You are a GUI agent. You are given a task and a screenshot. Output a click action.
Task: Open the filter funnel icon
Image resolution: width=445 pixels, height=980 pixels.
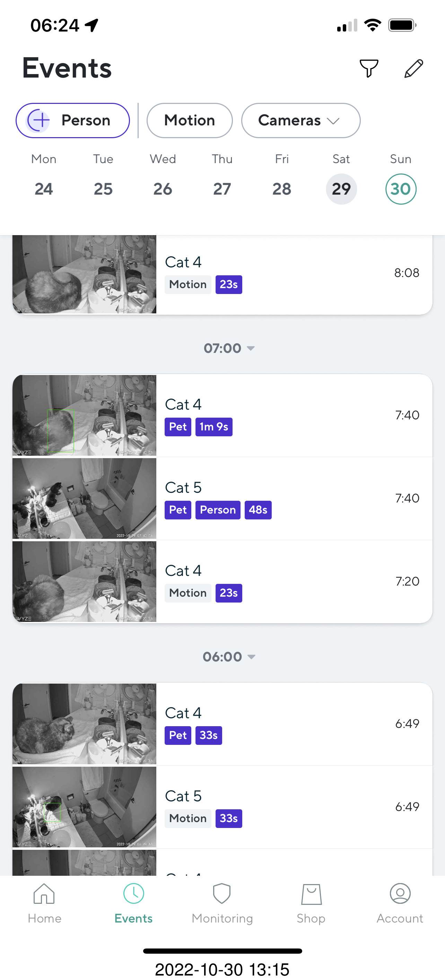(x=369, y=69)
